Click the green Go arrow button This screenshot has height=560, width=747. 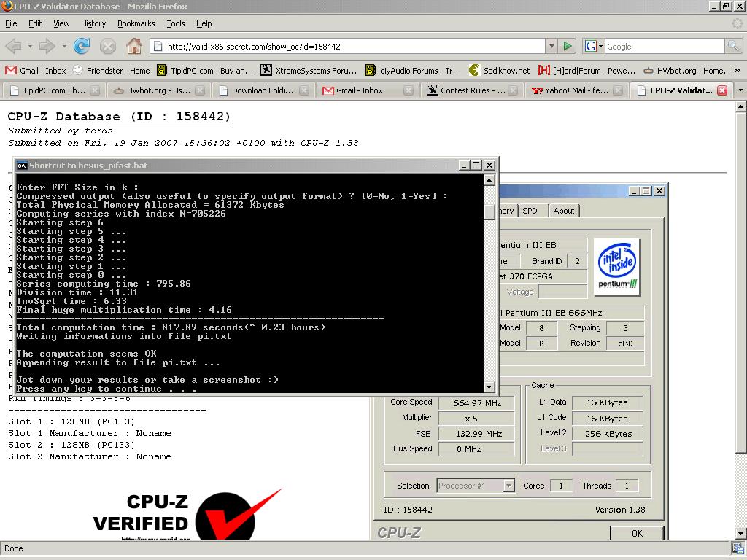568,46
